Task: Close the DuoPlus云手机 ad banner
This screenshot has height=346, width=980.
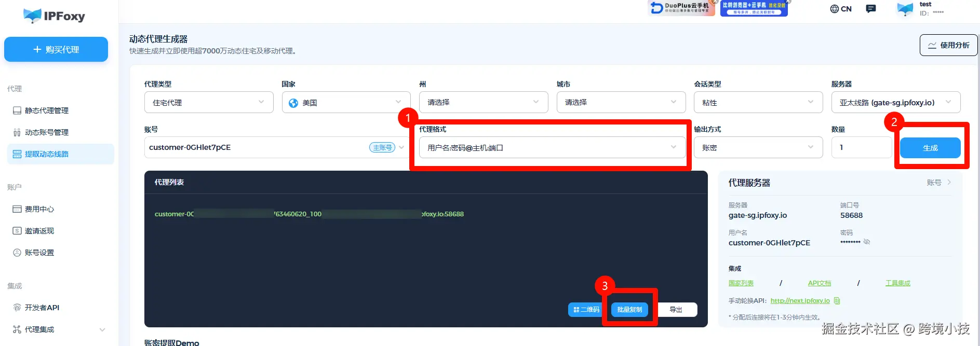Action: click(x=715, y=2)
